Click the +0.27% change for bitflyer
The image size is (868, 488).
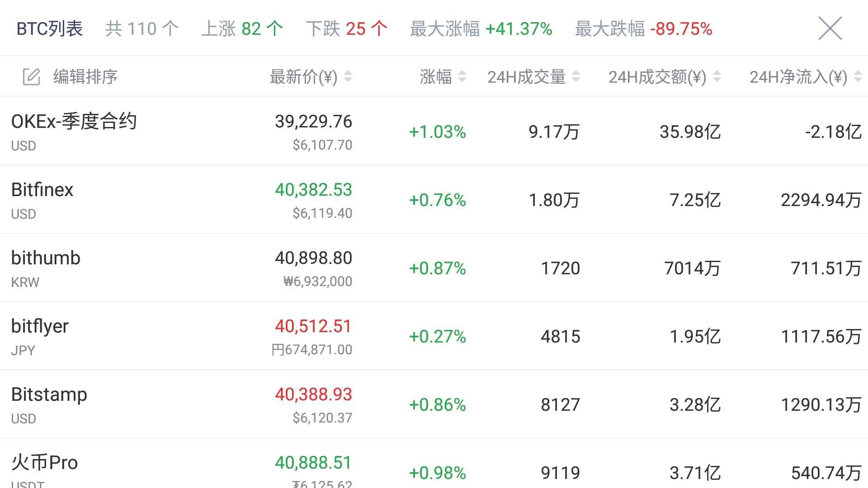point(437,337)
